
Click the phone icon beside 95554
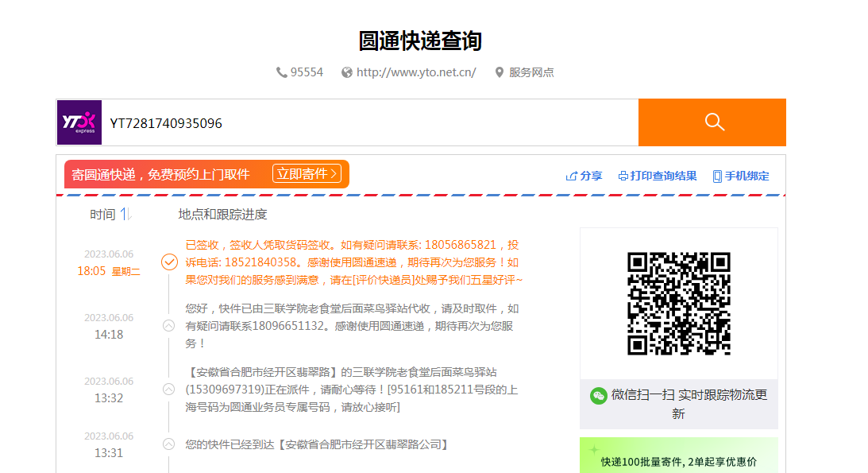pos(281,72)
